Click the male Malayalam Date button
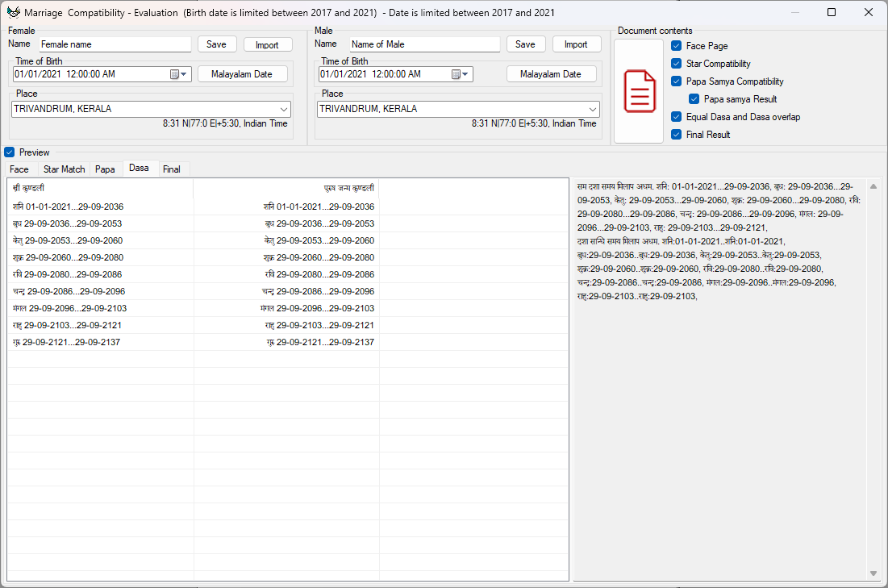 pos(551,74)
